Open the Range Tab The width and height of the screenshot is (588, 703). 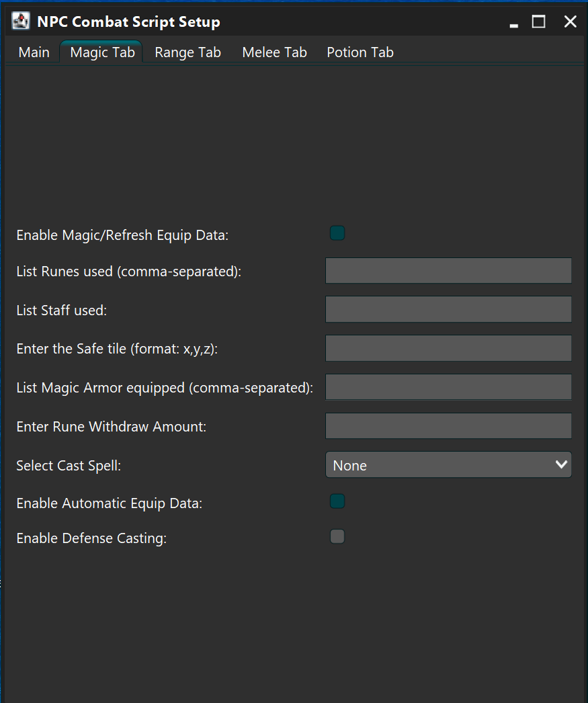point(187,52)
